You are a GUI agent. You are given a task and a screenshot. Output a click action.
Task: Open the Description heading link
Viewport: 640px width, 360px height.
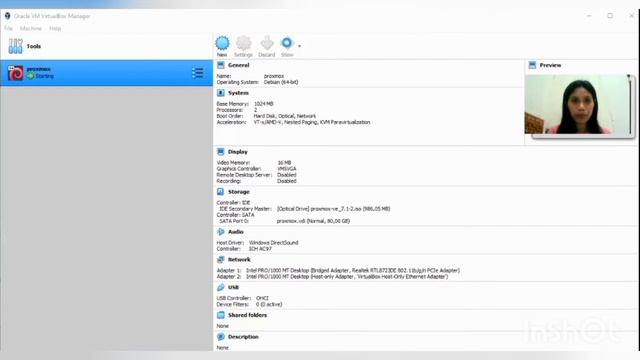click(243, 336)
